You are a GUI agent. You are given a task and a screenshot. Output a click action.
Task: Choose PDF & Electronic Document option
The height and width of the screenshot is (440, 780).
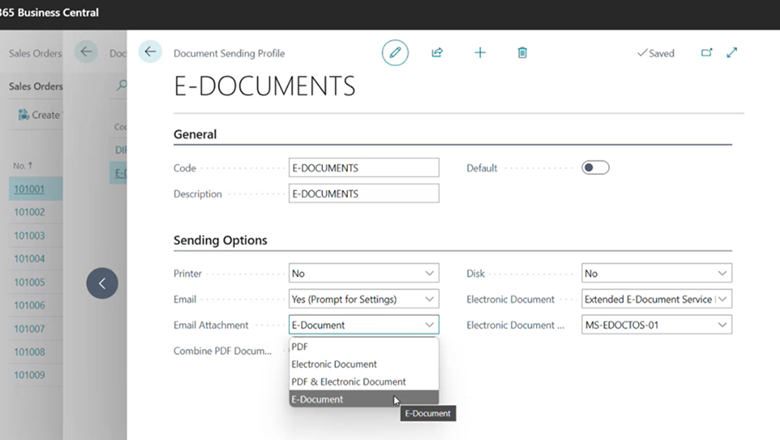[348, 382]
